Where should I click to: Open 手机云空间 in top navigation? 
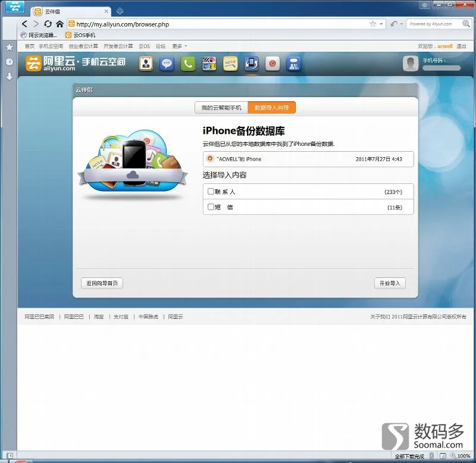51,46
